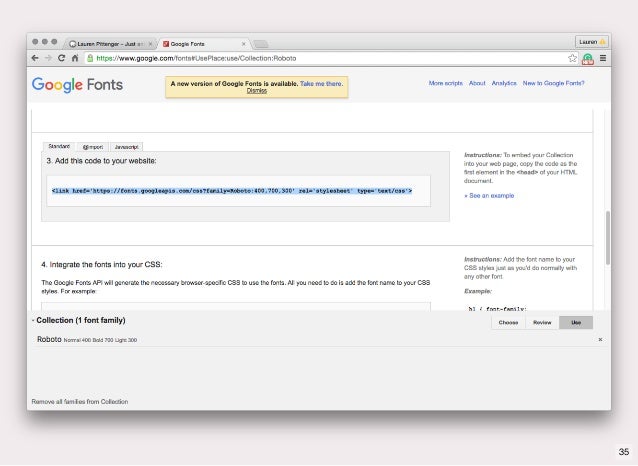Click the browser back arrow
638x466 pixels.
(35, 58)
